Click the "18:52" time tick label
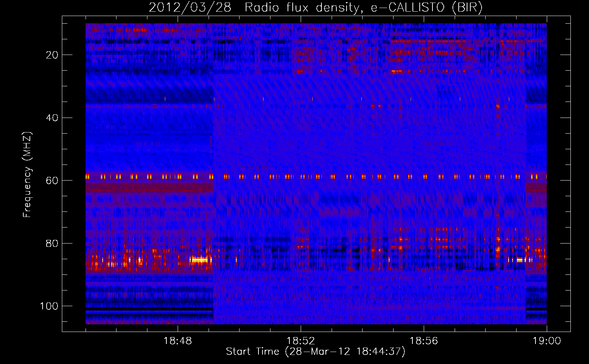Viewport: 589px width, 364px height. [301, 341]
